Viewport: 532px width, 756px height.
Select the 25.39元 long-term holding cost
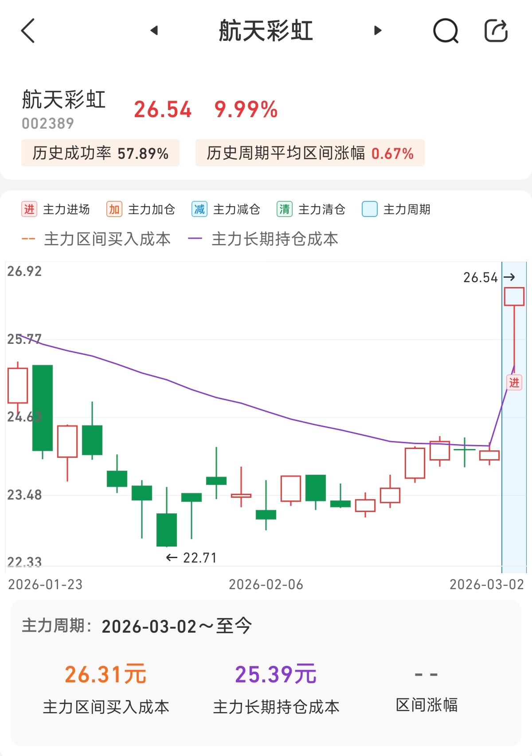[276, 674]
